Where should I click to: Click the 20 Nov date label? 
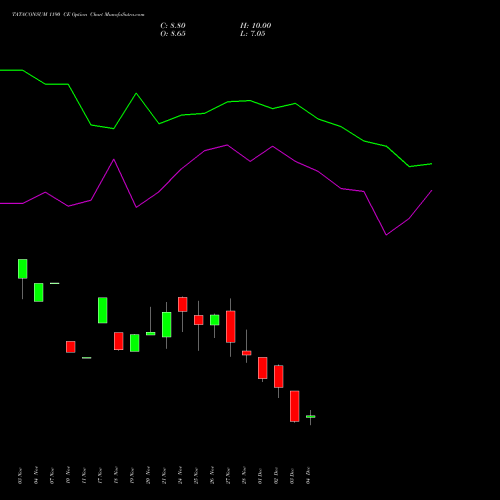148,476
